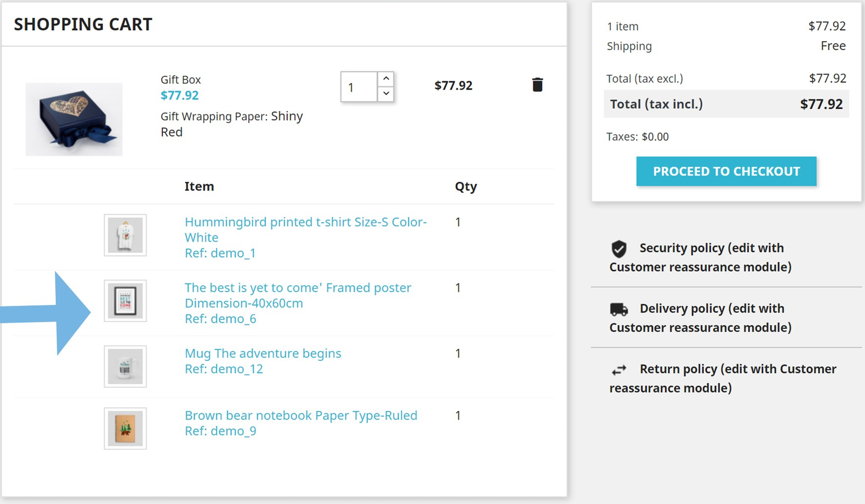The image size is (865, 504).
Task: Click the Hummingbird t-shirt thumbnail
Action: pos(125,235)
